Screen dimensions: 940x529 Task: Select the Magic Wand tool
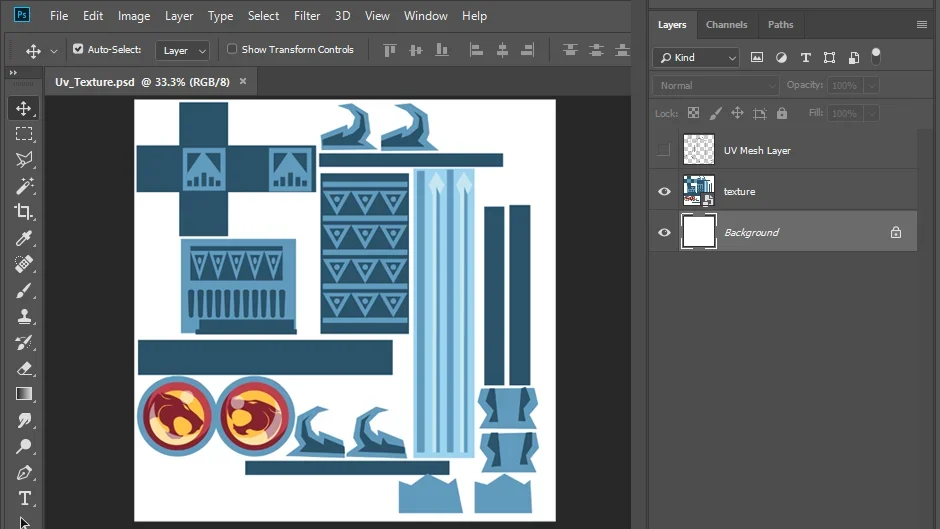pyautogui.click(x=24, y=186)
